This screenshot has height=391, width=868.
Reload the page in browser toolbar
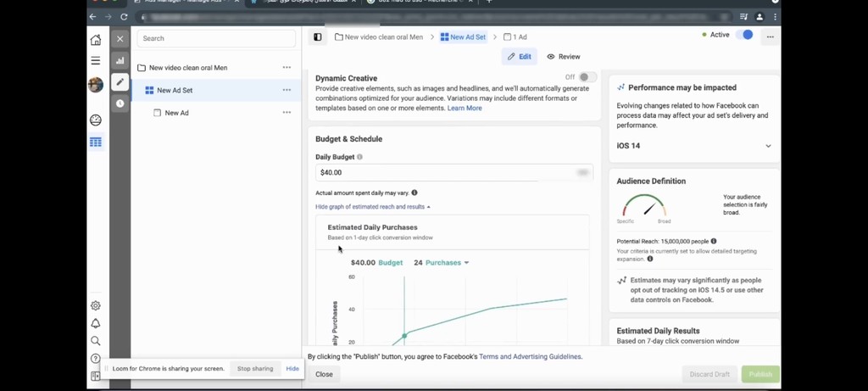coord(124,17)
